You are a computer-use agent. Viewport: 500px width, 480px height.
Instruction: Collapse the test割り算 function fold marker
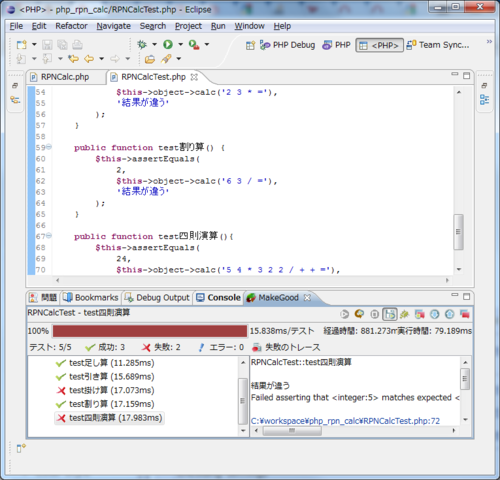[x=49, y=147]
